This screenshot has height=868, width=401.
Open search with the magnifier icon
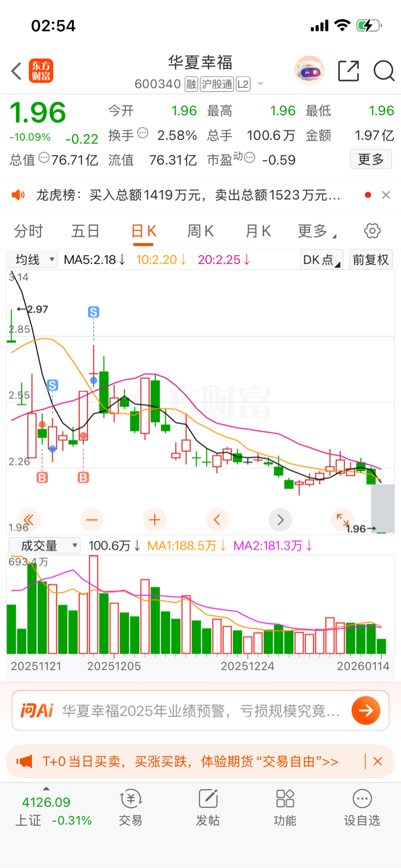coord(384,71)
